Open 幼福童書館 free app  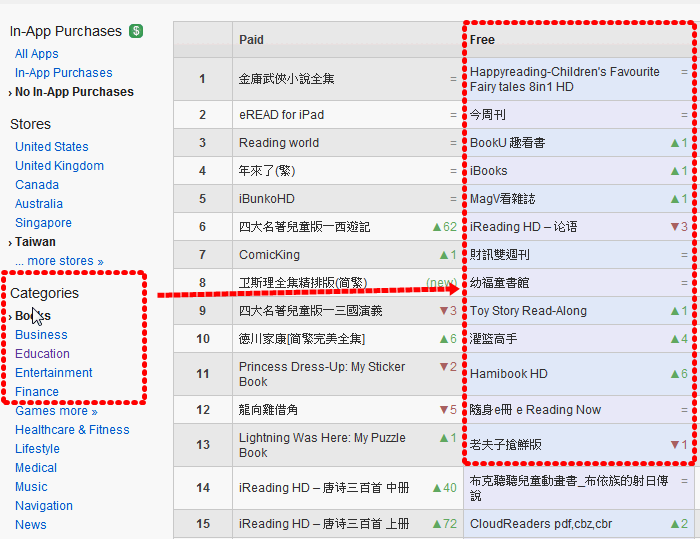click(x=500, y=283)
